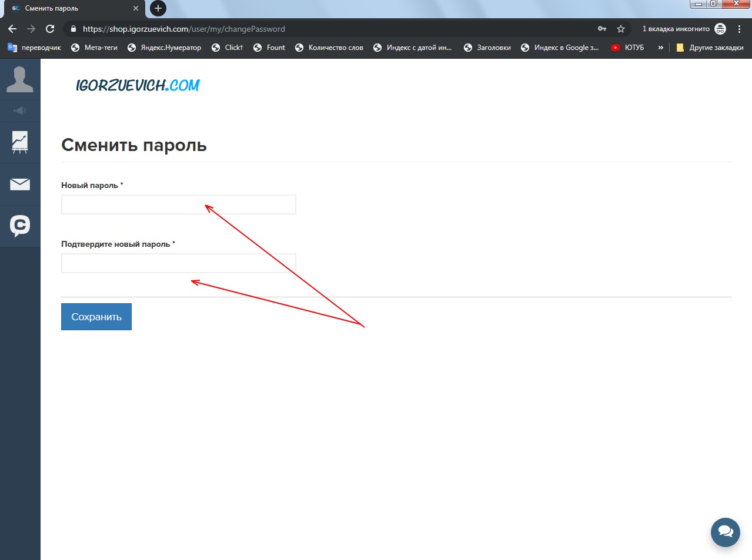Open the mail envelope icon in sidebar

click(x=20, y=185)
